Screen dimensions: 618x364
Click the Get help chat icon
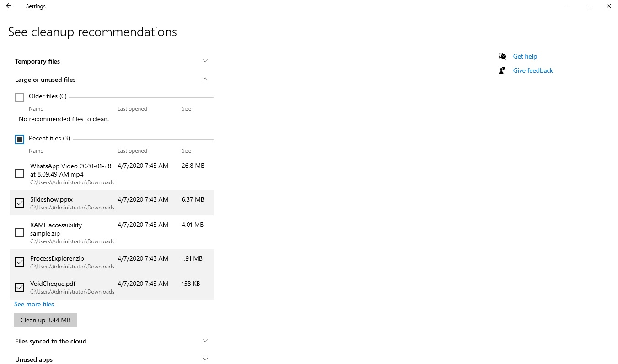(x=502, y=56)
